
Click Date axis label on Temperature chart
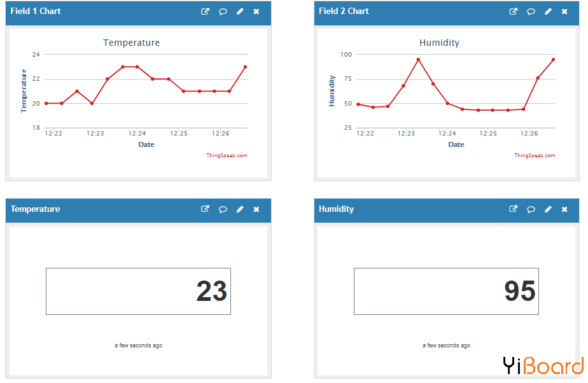(x=146, y=144)
